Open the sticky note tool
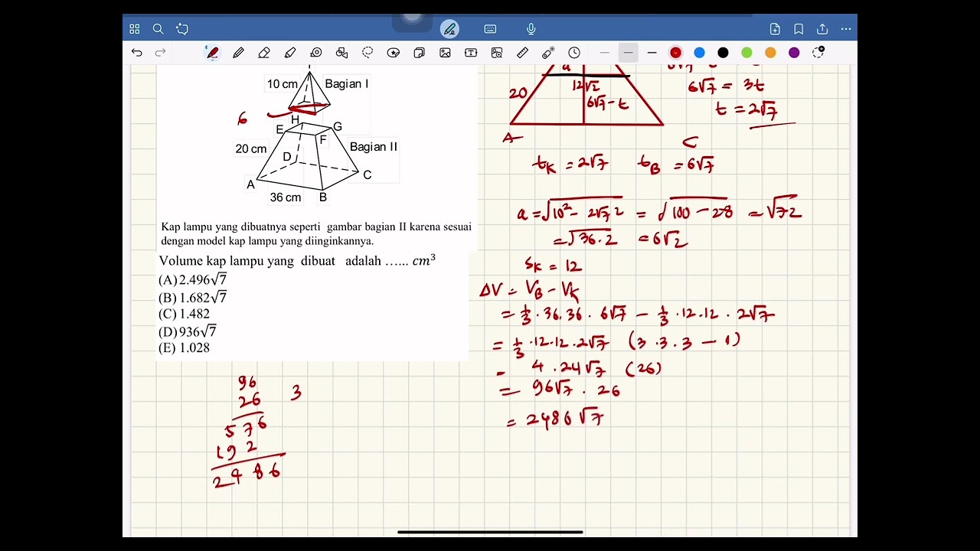The height and width of the screenshot is (551, 980). pos(420,53)
